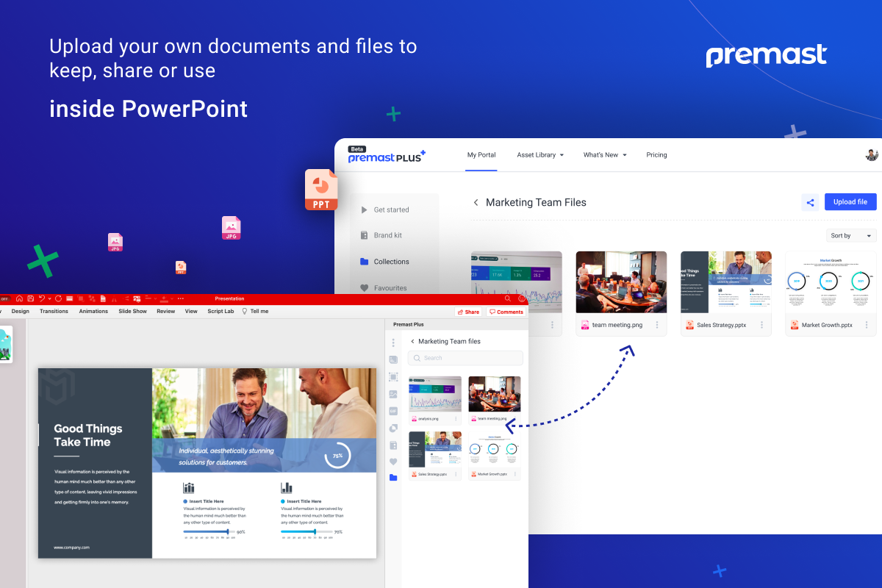Screen dimensions: 882x588
Task: Open the Sales Strategy.pptx thumbnail in web portal
Action: pyautogui.click(x=726, y=282)
